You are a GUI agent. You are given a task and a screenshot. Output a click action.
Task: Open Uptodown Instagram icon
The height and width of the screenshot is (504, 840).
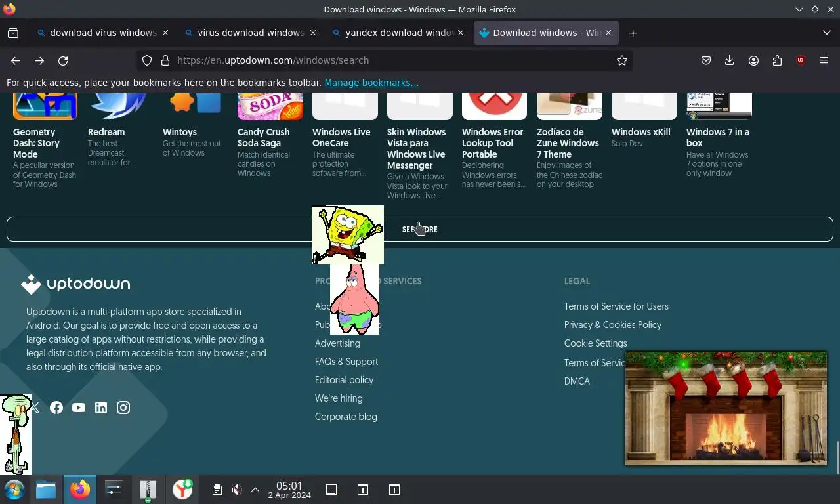tap(123, 408)
